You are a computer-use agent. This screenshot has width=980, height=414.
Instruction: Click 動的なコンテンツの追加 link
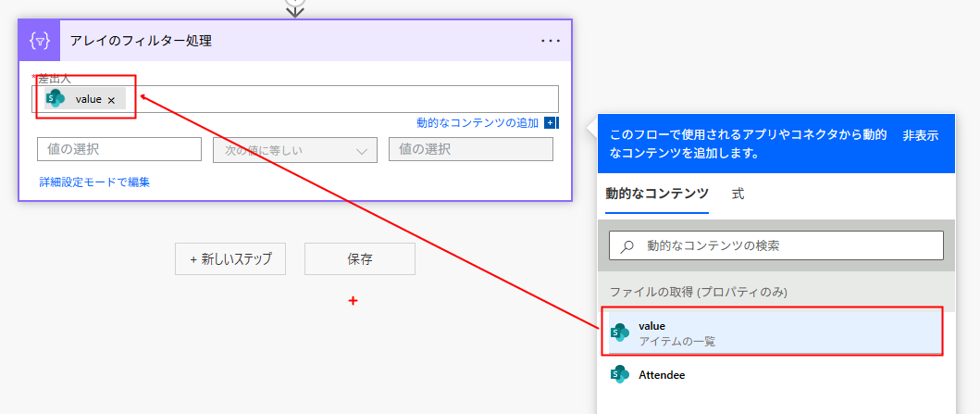pyautogui.click(x=478, y=122)
